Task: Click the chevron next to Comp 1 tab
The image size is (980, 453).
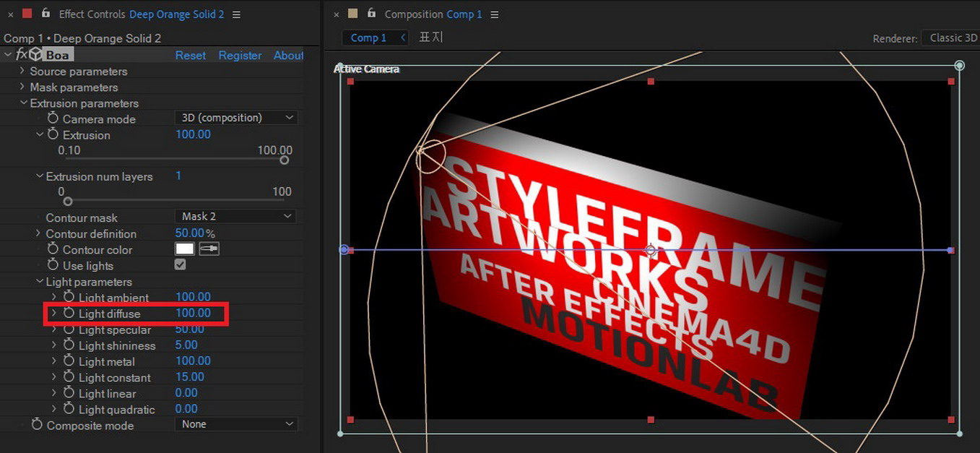Action: click(402, 38)
